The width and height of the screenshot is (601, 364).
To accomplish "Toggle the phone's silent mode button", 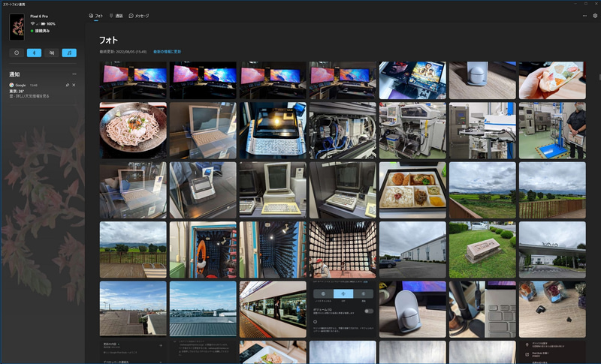I will [52, 53].
